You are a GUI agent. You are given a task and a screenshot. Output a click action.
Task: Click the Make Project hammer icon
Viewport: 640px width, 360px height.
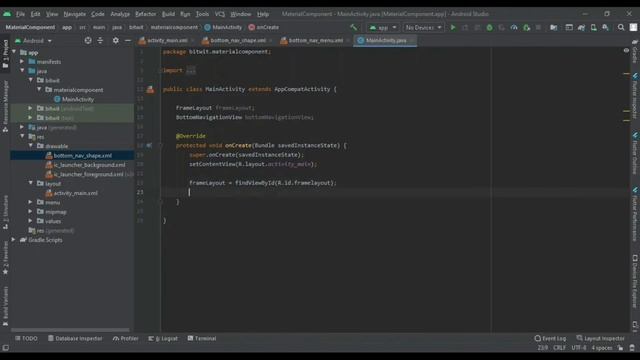click(x=353, y=27)
